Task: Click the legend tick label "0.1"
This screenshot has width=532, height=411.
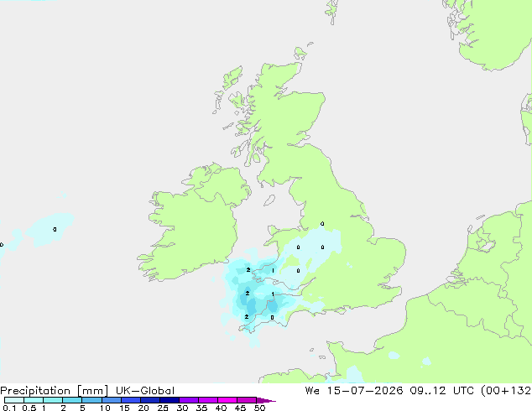Action: point(9,408)
